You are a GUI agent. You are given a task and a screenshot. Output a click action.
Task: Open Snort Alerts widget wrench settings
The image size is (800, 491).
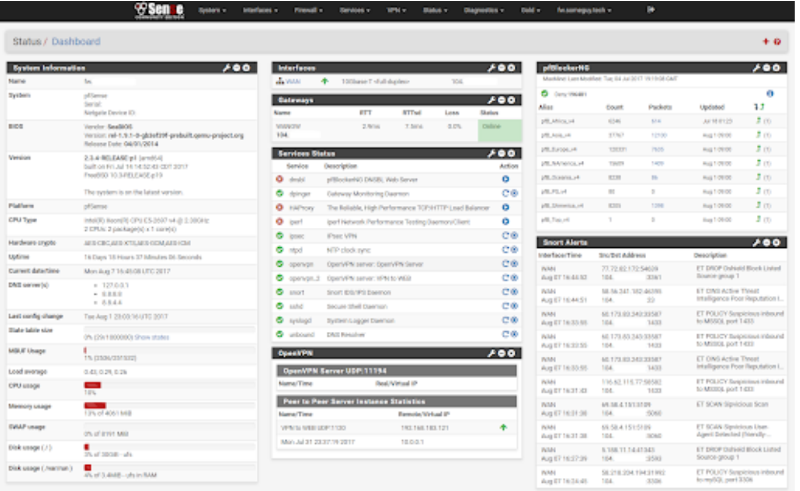(757, 242)
